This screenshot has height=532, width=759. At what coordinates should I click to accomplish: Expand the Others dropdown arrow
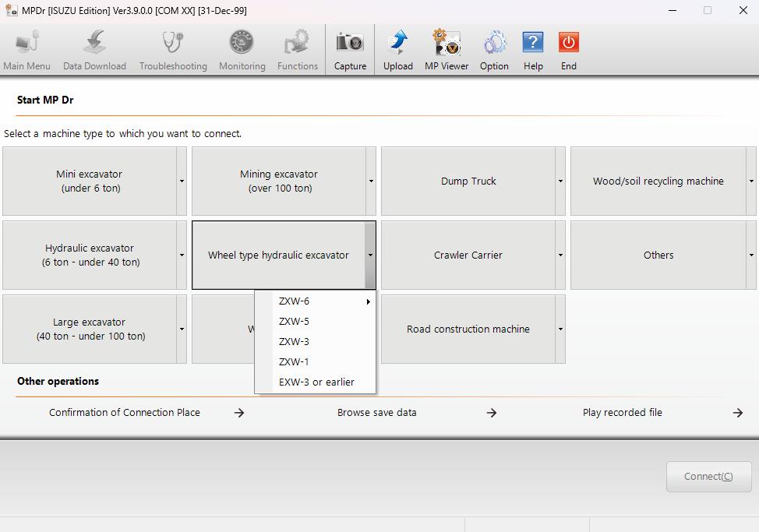click(x=751, y=255)
